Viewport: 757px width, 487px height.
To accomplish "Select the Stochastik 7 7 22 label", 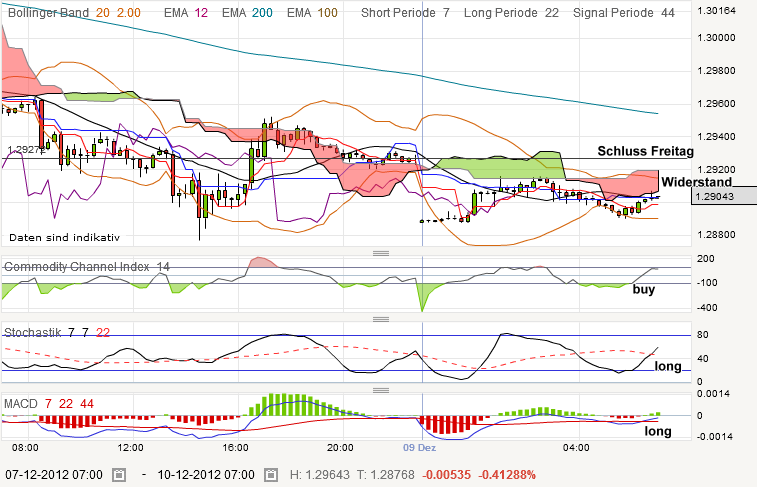I will [x=57, y=333].
